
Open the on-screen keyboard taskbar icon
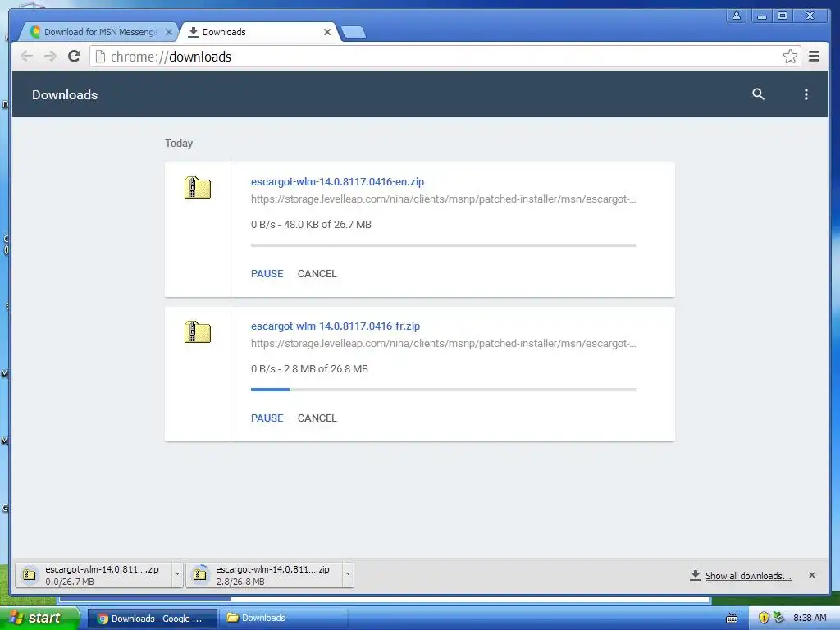731,619
